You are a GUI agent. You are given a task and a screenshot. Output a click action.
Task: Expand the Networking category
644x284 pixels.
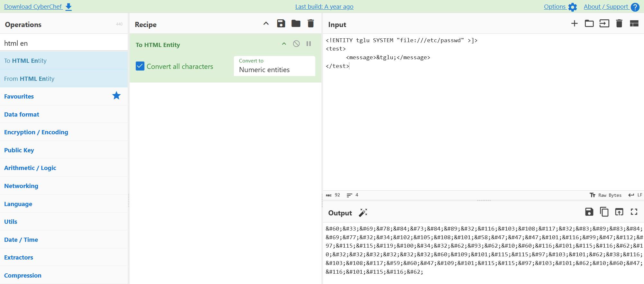(64, 186)
